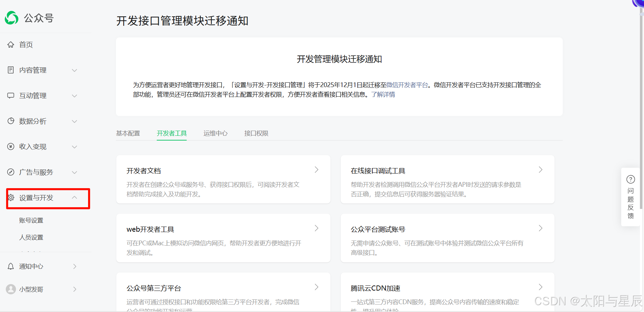Click the 设置与开发 gear icon
The image size is (644, 312).
pyautogui.click(x=11, y=198)
